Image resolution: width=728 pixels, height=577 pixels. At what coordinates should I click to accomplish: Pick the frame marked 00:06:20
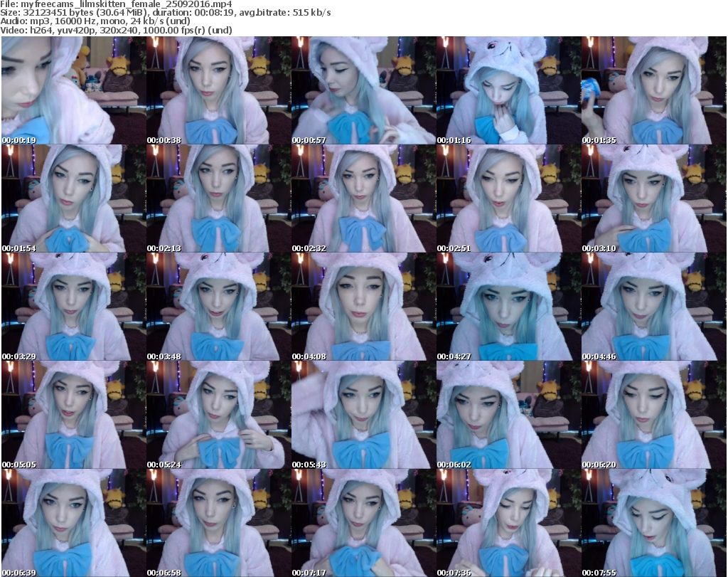(654, 415)
